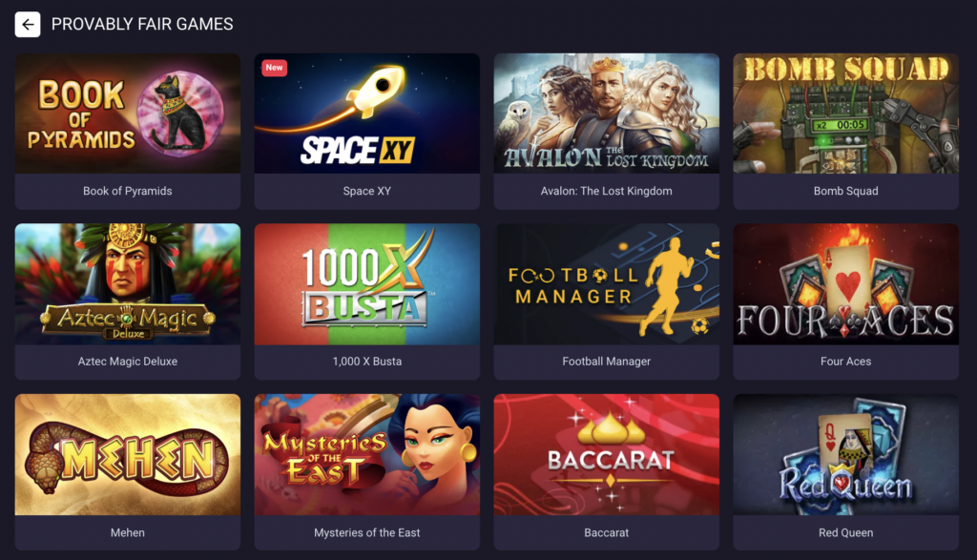Open the Book of Pyramids game thumbnail

(x=128, y=114)
